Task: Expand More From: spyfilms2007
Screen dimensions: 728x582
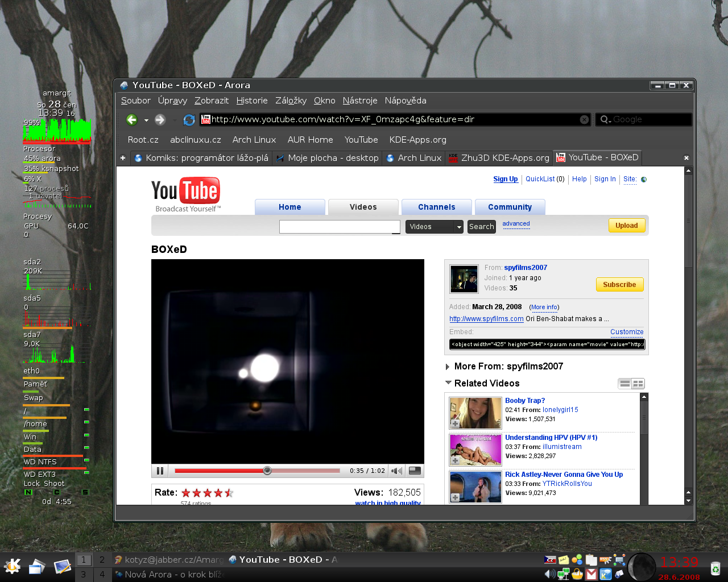Action: click(x=448, y=367)
